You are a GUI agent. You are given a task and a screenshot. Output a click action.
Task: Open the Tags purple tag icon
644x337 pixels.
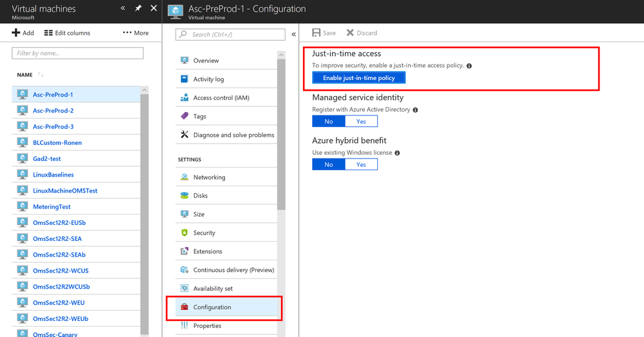pos(184,116)
